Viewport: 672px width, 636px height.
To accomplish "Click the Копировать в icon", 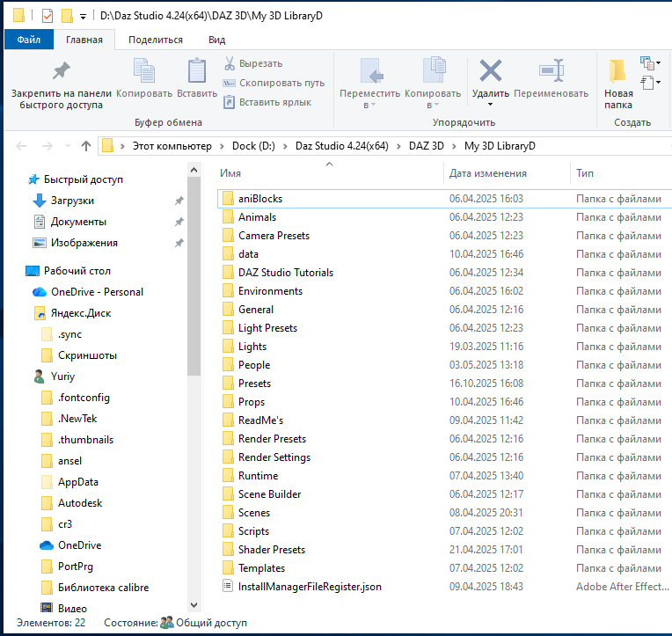I will [434, 69].
